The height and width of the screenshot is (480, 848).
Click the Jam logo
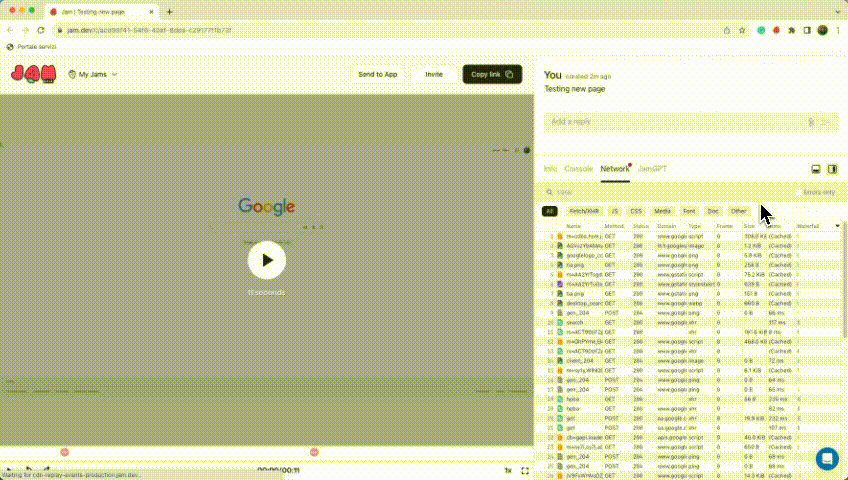(x=34, y=74)
